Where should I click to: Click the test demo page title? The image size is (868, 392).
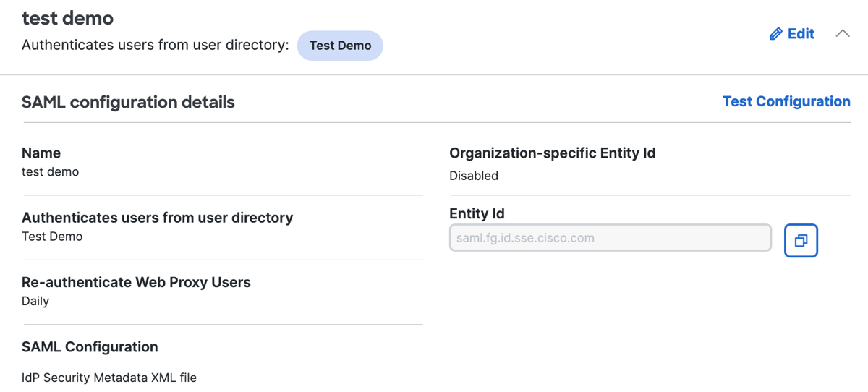click(67, 18)
